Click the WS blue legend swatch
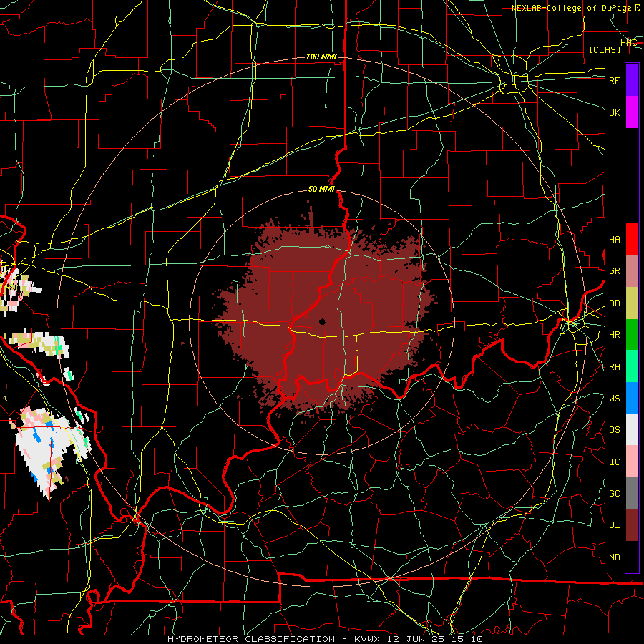 632,398
